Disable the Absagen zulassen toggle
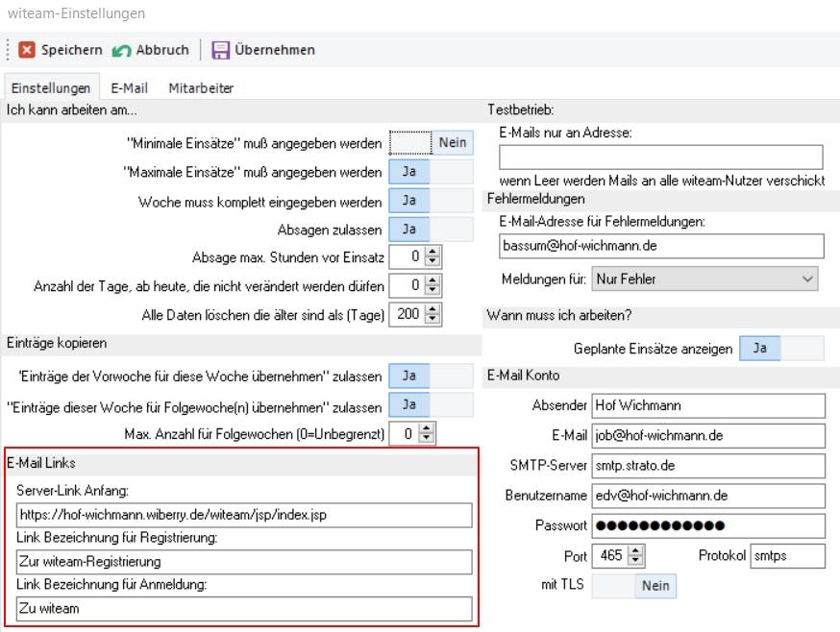Image resolution: width=840 pixels, height=632 pixels. coord(431,230)
